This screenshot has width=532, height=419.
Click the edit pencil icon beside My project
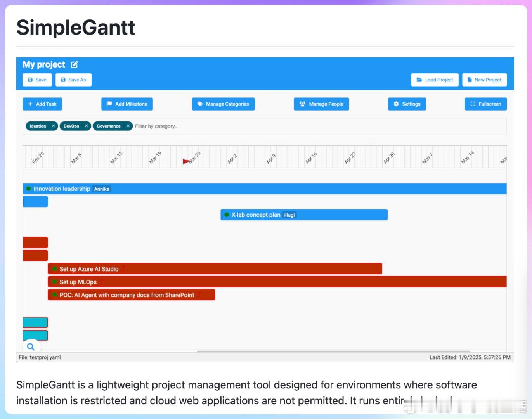(75, 64)
